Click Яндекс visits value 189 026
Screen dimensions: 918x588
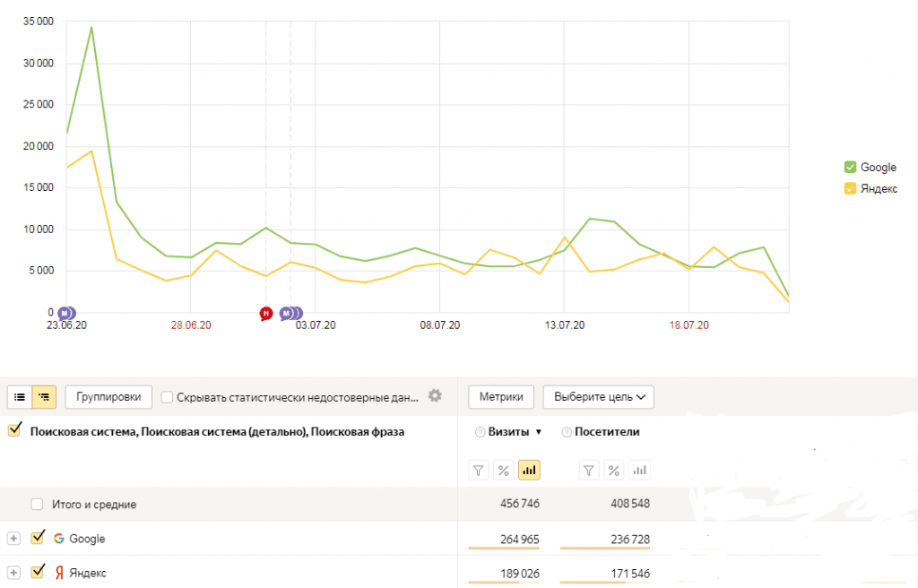520,574
